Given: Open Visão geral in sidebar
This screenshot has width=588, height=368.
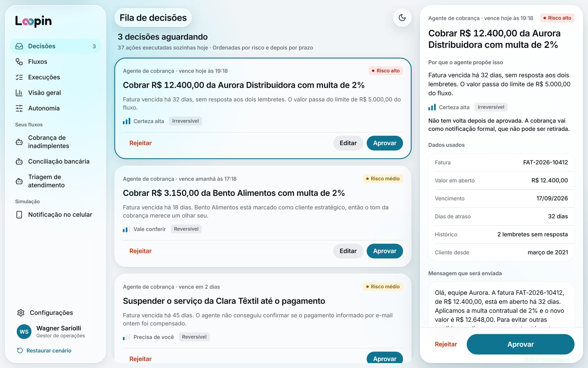Looking at the screenshot, I should [55, 93].
